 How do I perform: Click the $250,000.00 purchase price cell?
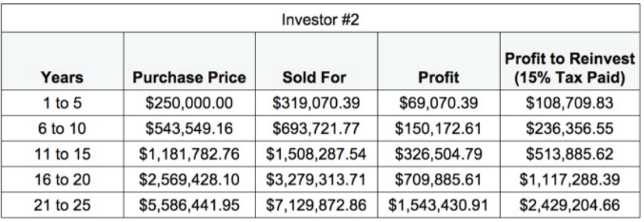tap(189, 103)
